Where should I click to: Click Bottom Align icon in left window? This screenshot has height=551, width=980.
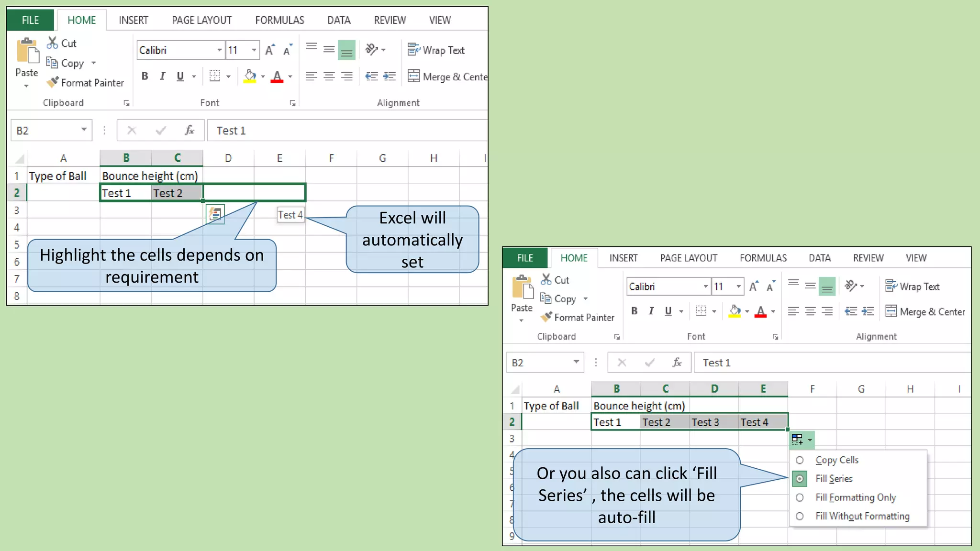tap(346, 50)
